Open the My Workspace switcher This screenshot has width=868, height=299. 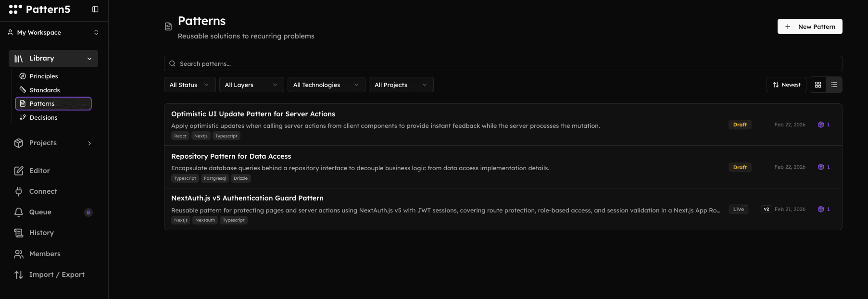[53, 32]
